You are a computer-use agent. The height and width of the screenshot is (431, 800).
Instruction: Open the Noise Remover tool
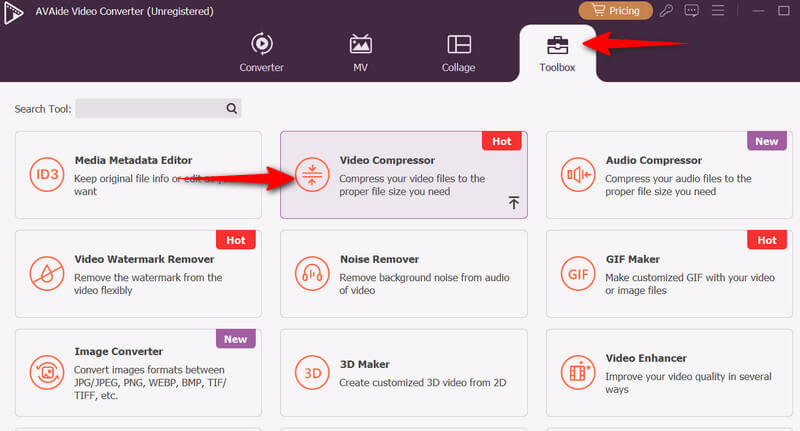point(404,274)
